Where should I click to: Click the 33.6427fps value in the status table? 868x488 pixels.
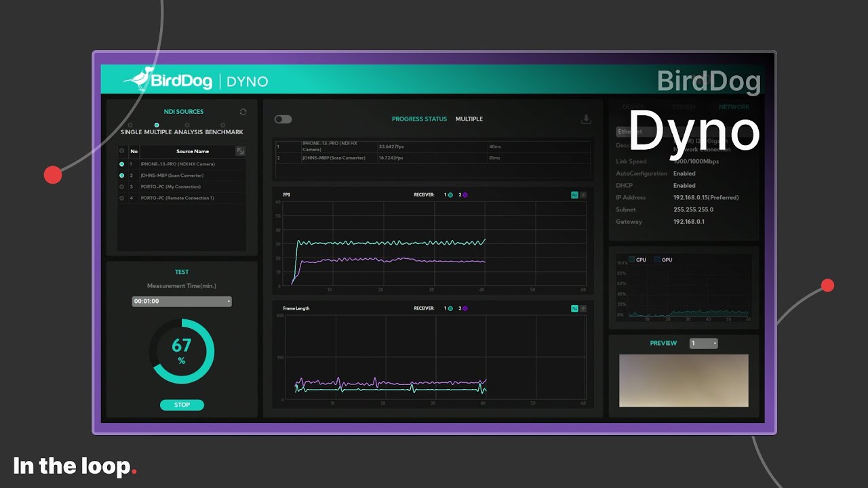[391, 146]
